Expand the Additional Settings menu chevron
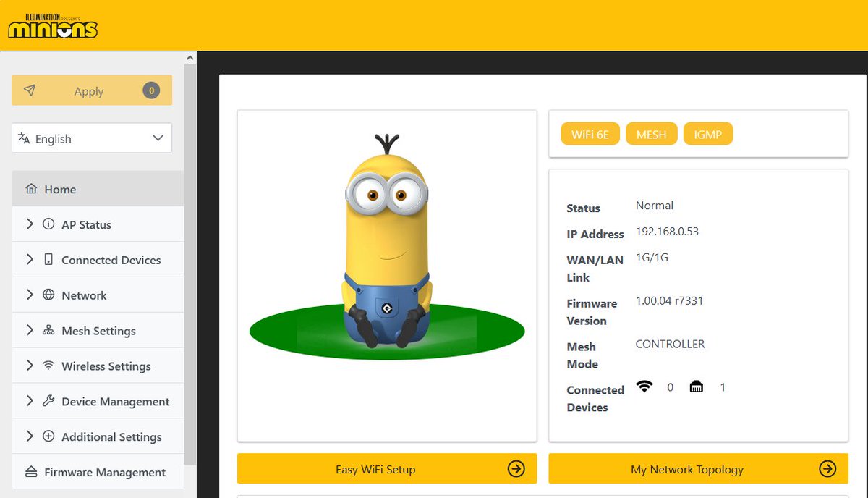This screenshot has height=498, width=868. tap(30, 436)
